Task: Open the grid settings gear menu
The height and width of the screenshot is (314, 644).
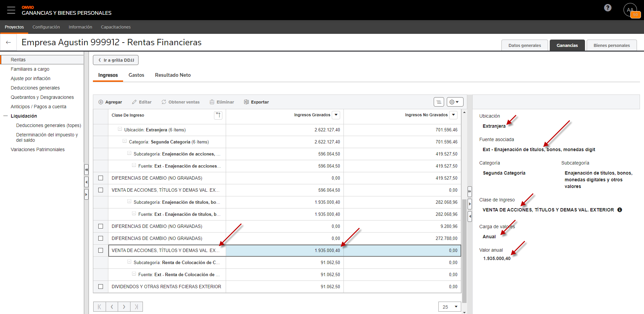Action: pos(454,102)
